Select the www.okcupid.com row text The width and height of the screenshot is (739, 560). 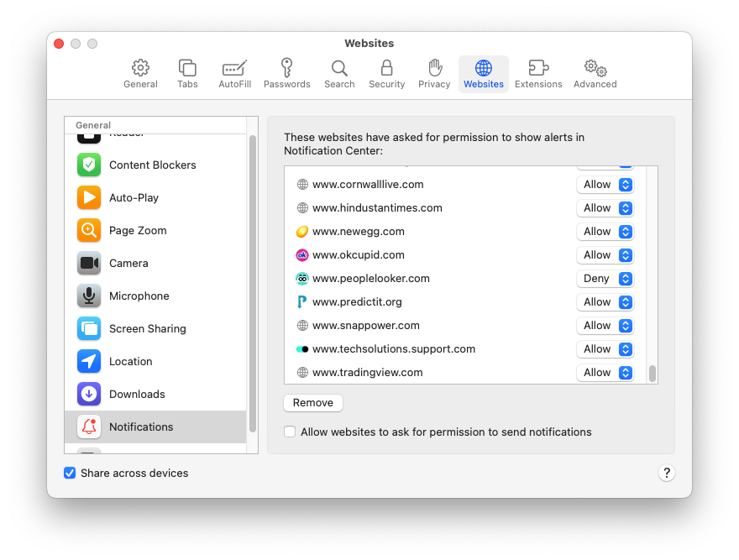point(359,255)
